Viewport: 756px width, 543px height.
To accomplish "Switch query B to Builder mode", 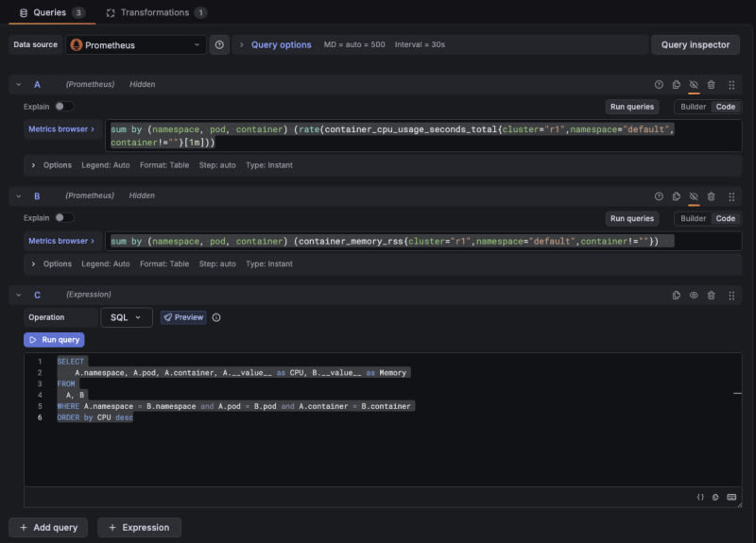I will pos(694,218).
